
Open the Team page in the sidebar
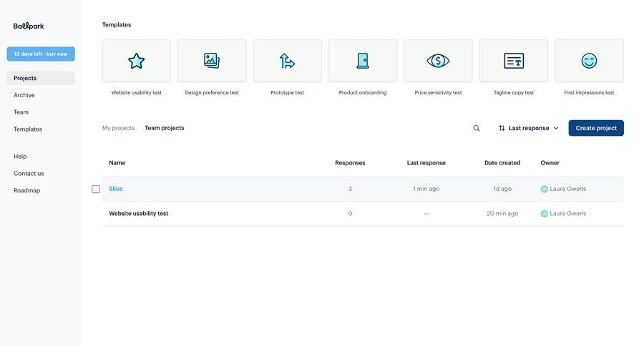point(21,112)
